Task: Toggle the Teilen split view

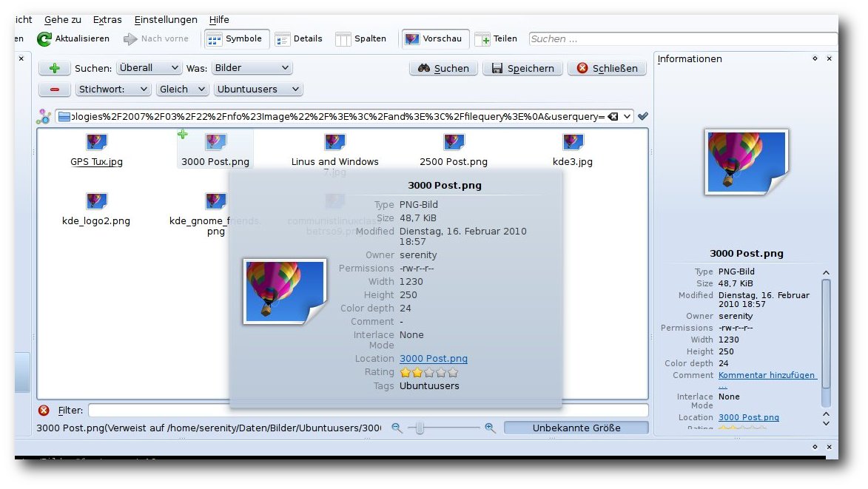Action: tap(497, 38)
